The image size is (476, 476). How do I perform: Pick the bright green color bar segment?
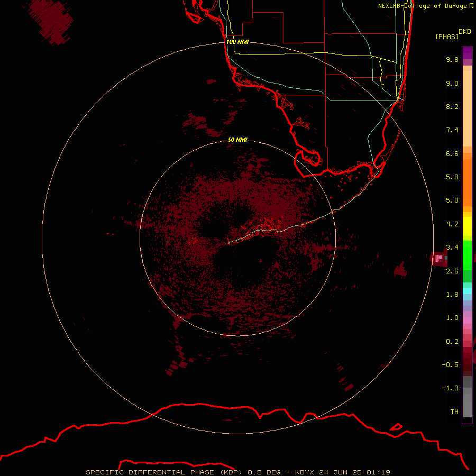click(467, 255)
